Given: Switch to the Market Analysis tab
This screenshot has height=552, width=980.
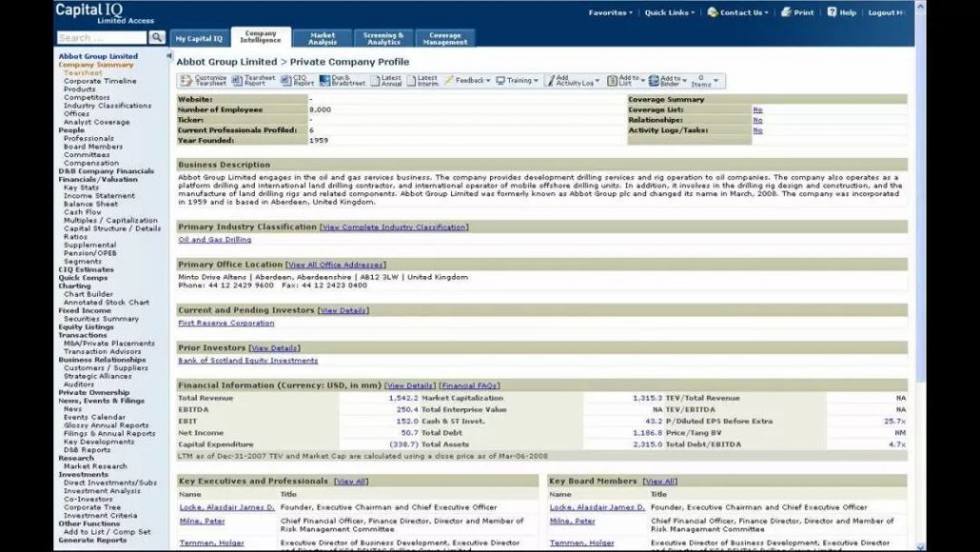Looking at the screenshot, I should 323,38.
